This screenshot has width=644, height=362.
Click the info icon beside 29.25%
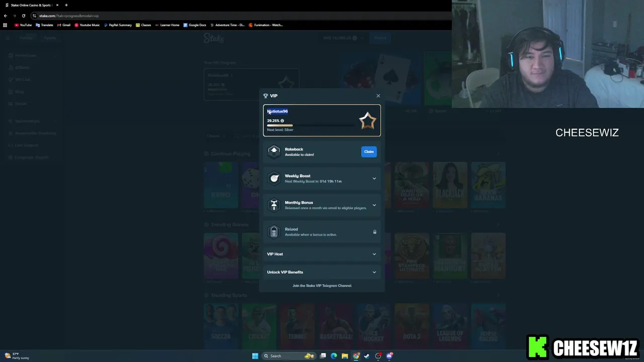[x=282, y=121]
